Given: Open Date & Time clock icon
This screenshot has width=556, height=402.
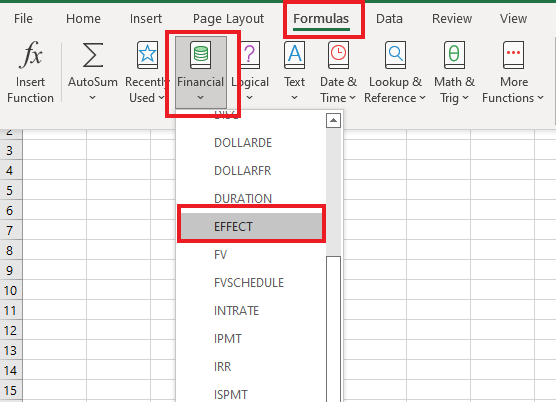Looking at the screenshot, I should click(338, 55).
